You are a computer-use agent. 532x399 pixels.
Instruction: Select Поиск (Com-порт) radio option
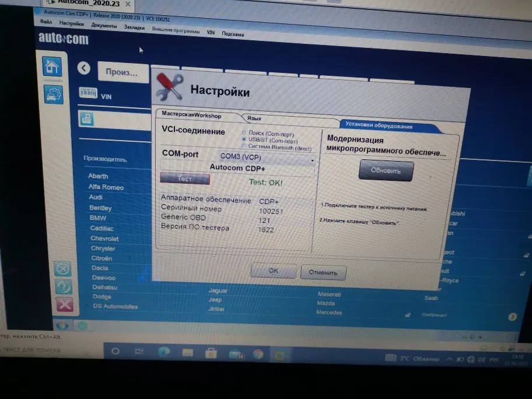[244, 132]
